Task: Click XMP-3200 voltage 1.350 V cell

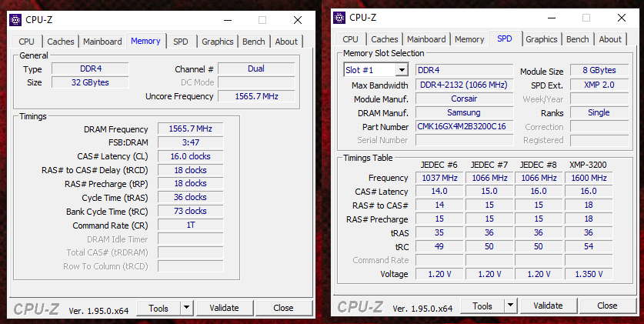Action: click(x=589, y=274)
